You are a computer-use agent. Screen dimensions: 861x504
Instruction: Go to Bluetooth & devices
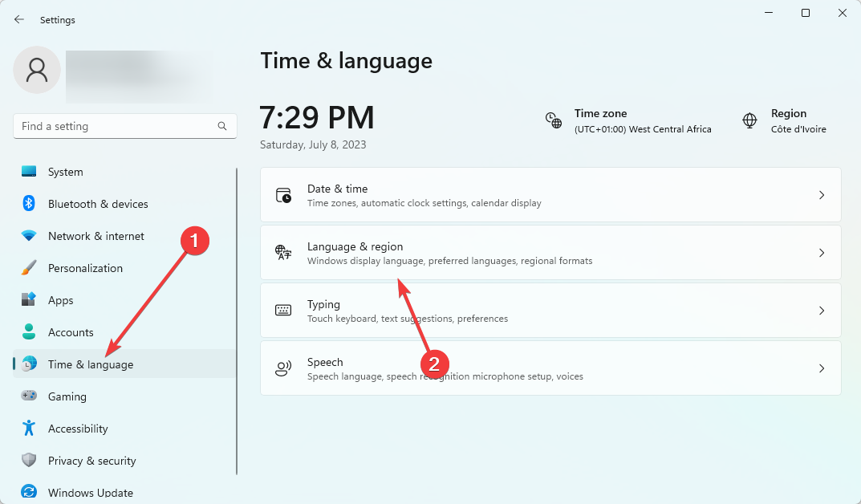pyautogui.click(x=124, y=204)
